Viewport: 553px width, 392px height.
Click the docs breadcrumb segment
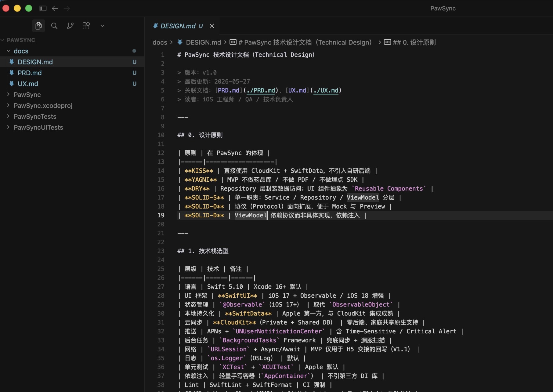click(x=160, y=42)
